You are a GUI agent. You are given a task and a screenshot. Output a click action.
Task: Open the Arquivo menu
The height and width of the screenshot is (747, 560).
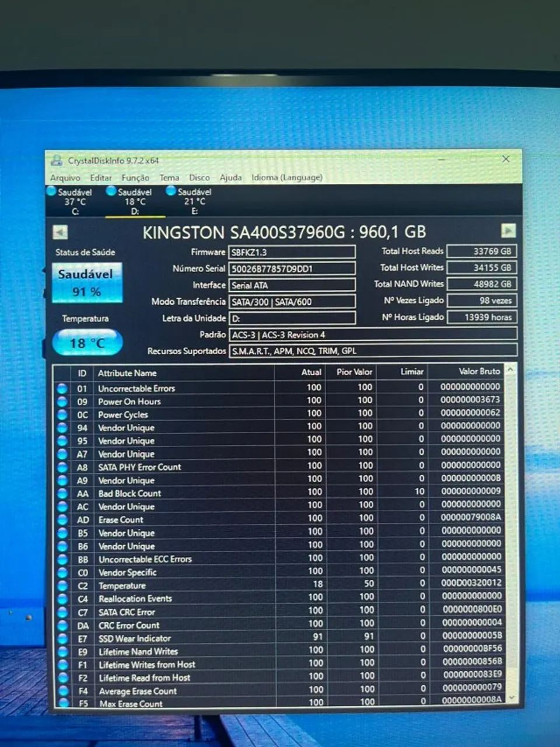click(x=65, y=177)
